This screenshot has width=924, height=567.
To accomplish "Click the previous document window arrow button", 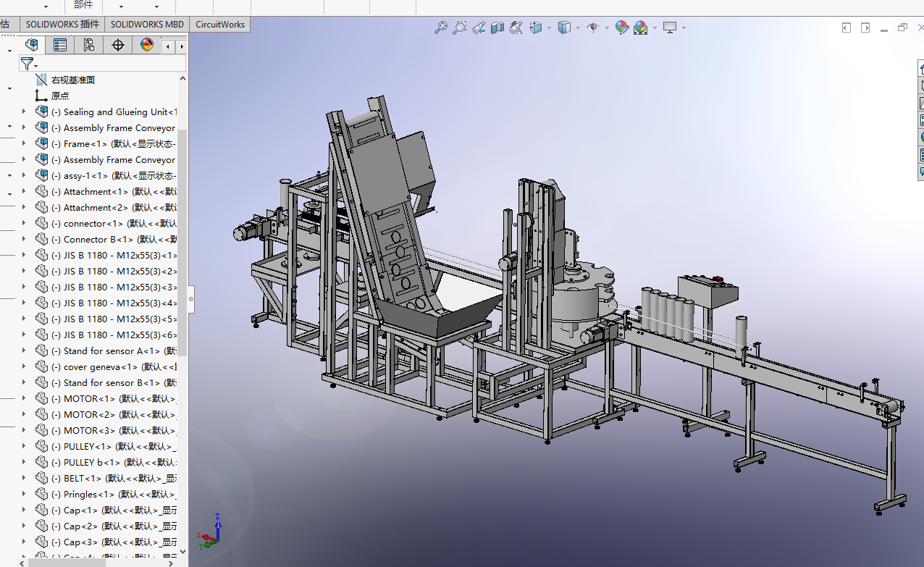I will [847, 28].
